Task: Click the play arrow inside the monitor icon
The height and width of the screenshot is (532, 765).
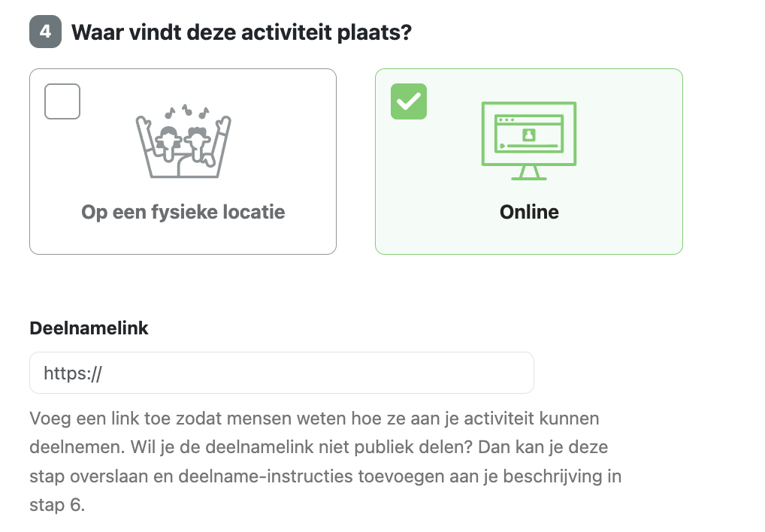Action: coord(503,146)
